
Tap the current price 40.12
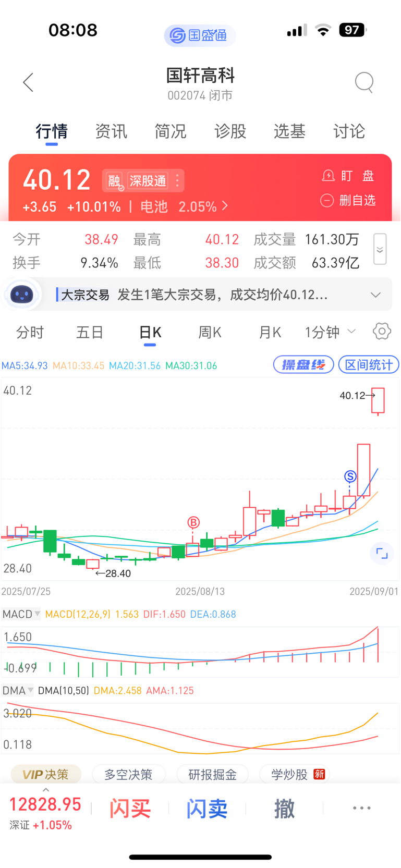[x=57, y=180]
